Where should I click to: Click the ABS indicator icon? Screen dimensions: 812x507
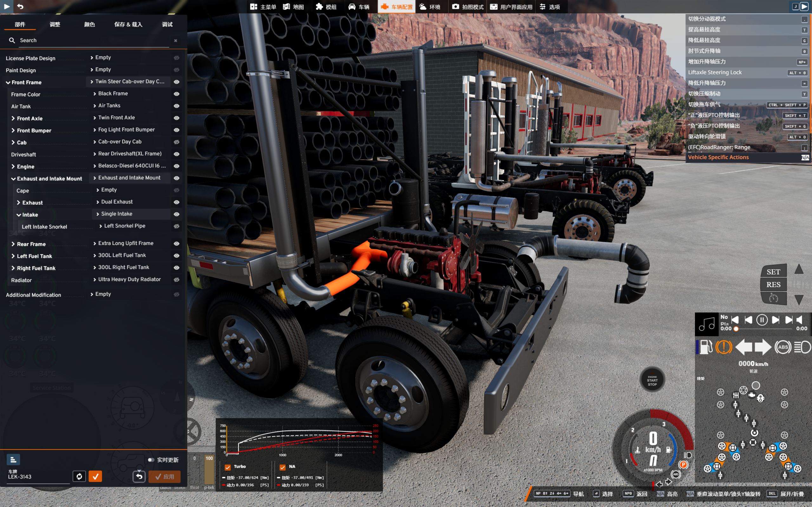point(783,347)
